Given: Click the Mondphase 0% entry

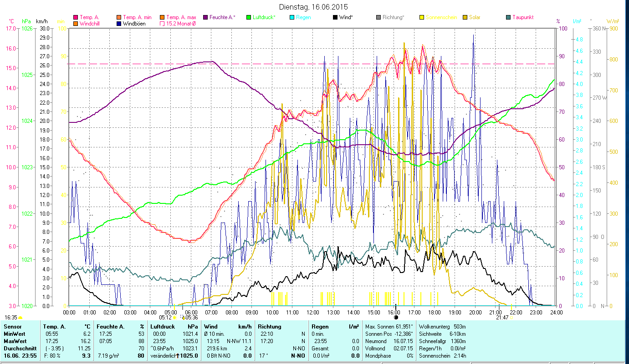Looking at the screenshot, I should pyautogui.click(x=389, y=356).
